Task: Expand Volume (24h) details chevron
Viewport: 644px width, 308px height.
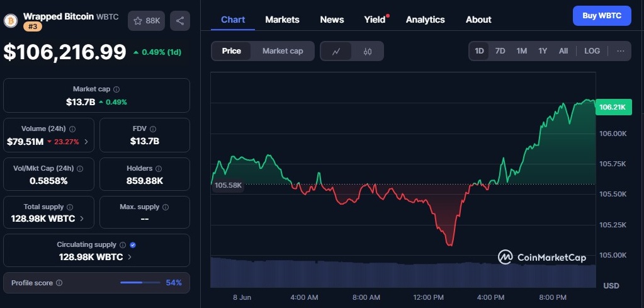Action: 86,142
